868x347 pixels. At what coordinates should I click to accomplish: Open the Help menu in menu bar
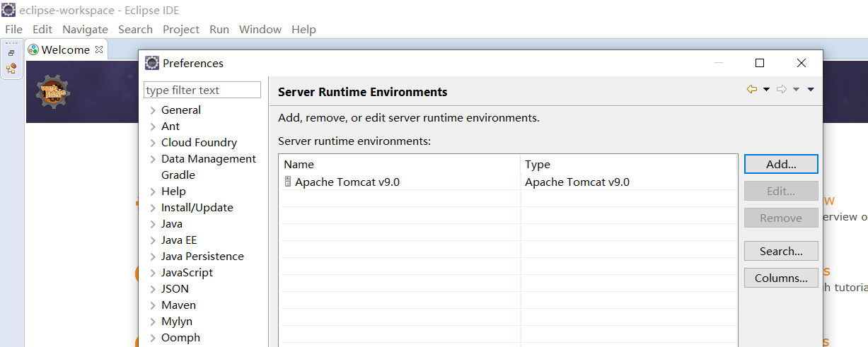click(303, 29)
